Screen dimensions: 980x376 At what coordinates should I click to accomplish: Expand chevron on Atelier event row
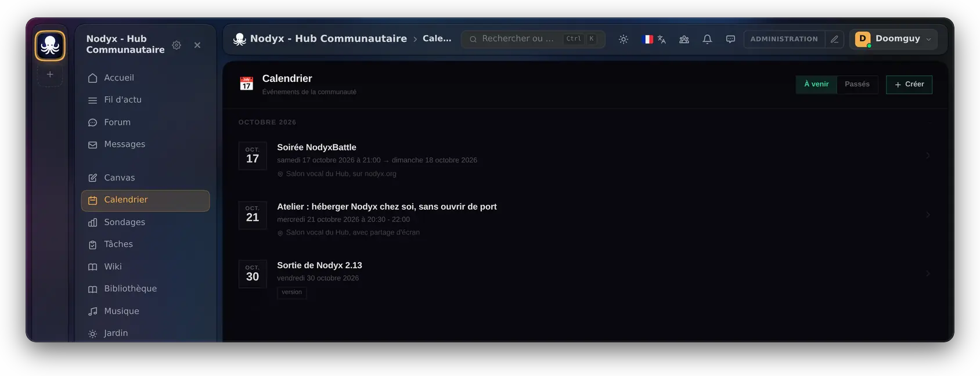point(928,215)
